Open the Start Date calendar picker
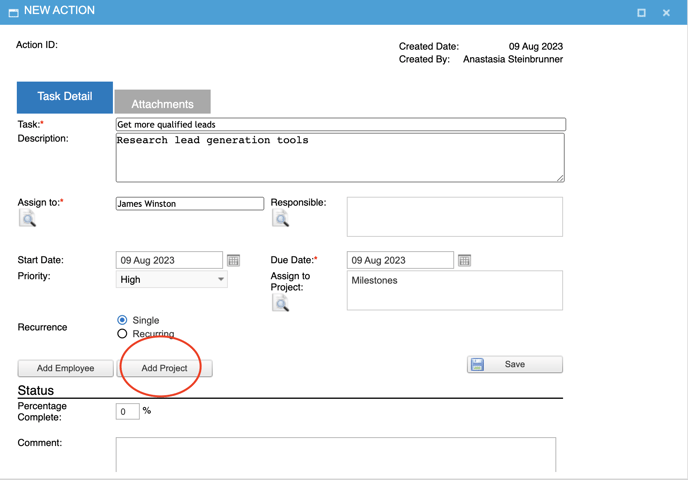Screen dimensions: 688x480 [233, 260]
